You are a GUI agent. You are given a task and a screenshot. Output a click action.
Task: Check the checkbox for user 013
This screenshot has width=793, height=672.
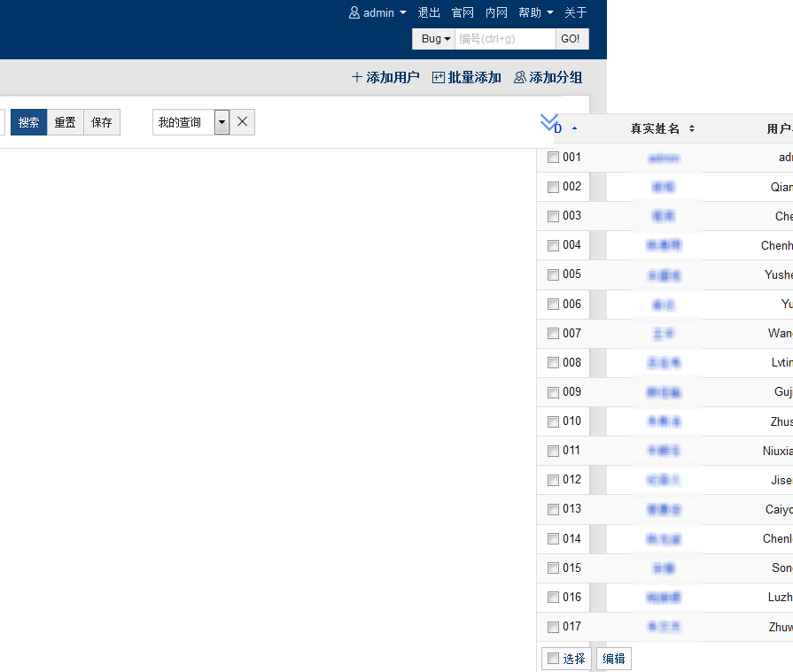click(553, 509)
